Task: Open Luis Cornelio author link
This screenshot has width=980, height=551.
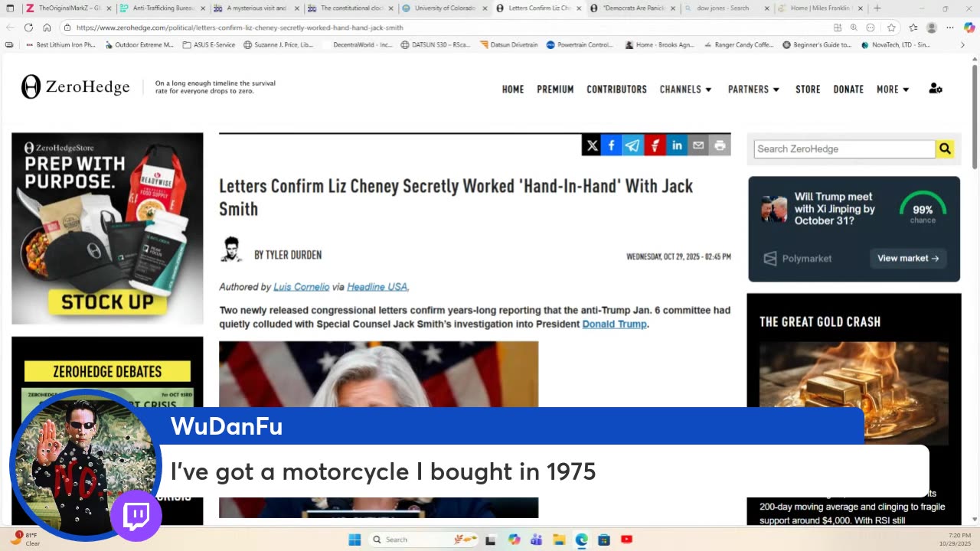Action: pyautogui.click(x=301, y=287)
